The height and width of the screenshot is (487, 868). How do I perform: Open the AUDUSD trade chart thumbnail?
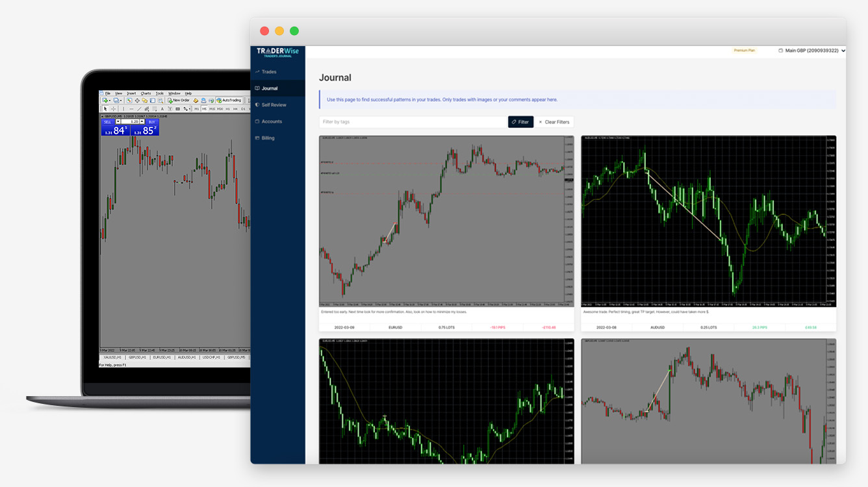[x=708, y=221]
